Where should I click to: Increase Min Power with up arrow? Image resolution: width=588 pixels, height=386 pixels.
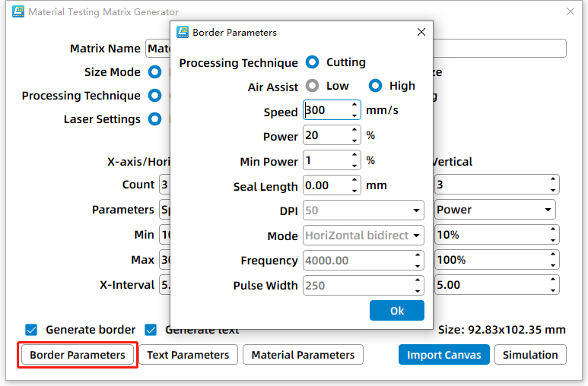coord(354,156)
